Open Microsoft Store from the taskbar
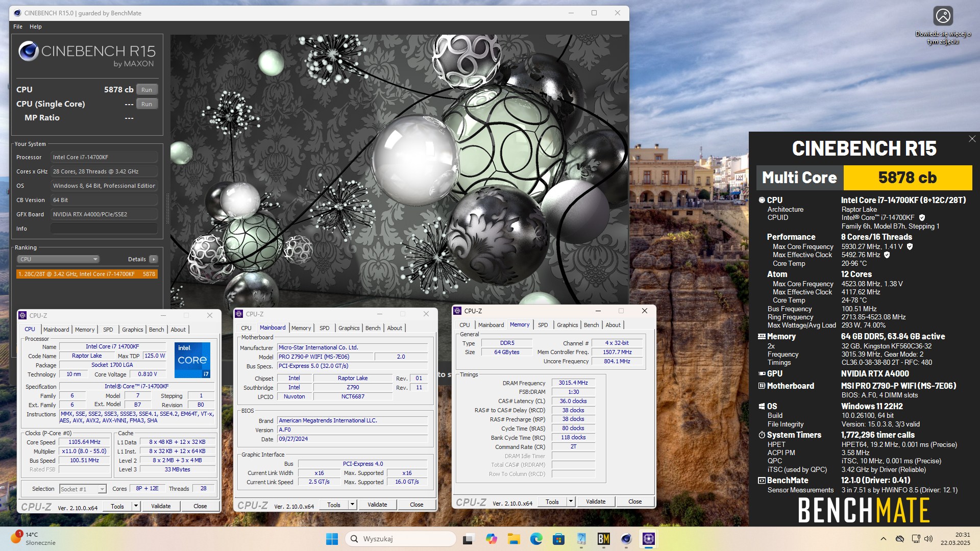This screenshot has height=551, width=980. tap(558, 539)
